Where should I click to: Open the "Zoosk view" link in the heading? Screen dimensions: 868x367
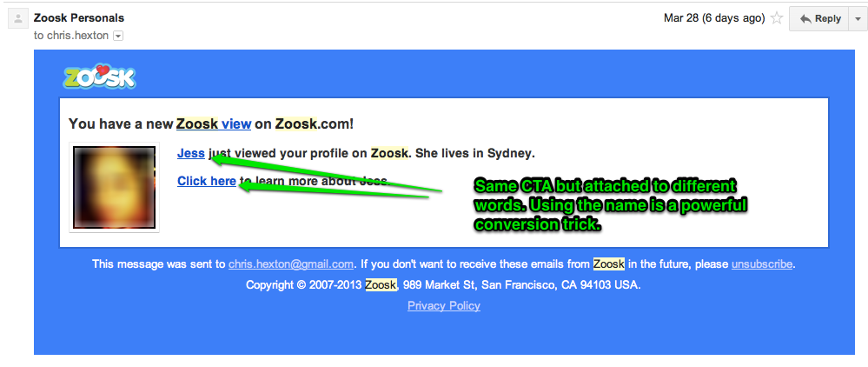214,124
